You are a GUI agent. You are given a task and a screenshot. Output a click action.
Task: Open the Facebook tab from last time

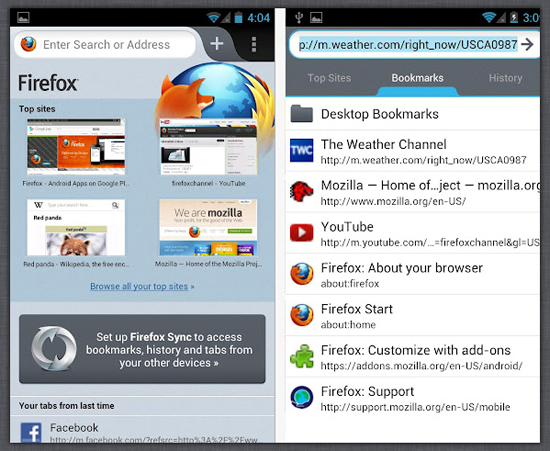[x=142, y=430]
